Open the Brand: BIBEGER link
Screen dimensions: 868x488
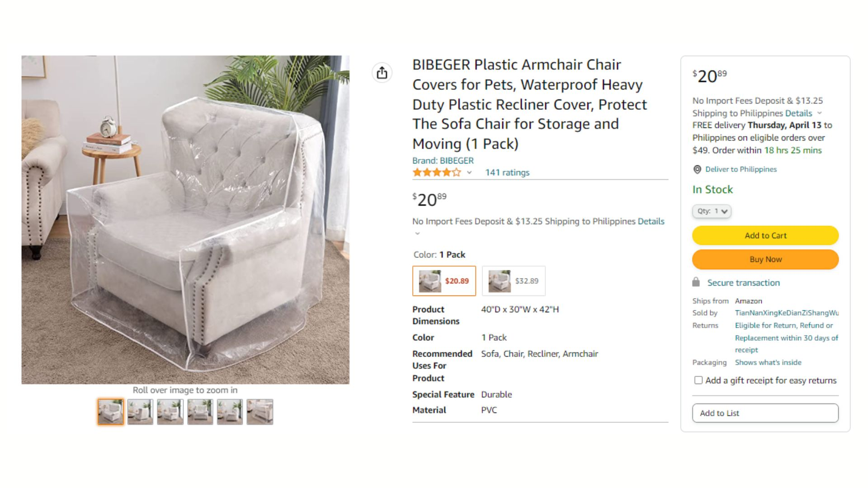tap(443, 160)
